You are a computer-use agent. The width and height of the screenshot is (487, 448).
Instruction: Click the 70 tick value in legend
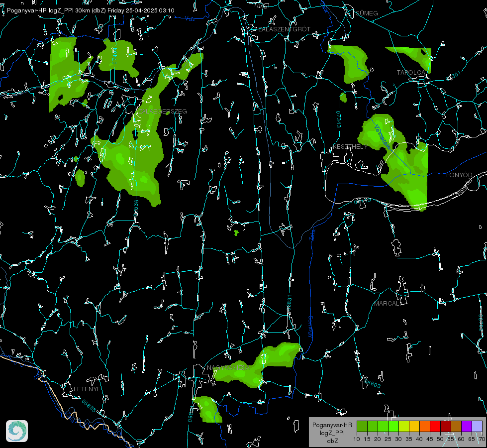482,439
